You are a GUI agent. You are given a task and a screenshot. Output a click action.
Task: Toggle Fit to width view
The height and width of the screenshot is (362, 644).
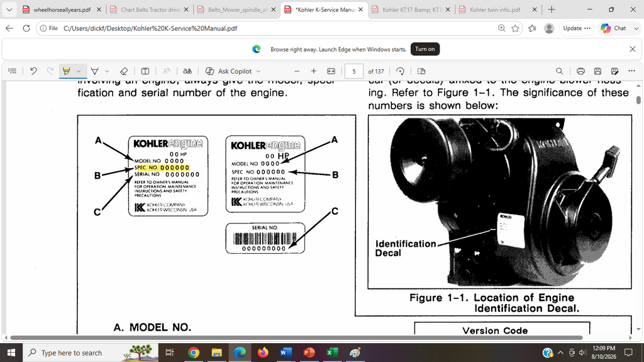(331, 71)
